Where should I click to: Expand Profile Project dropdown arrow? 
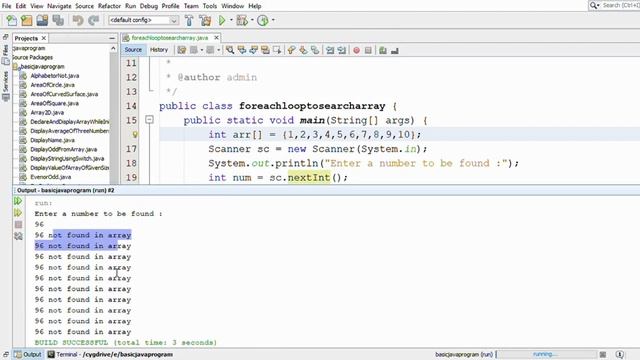pos(273,20)
